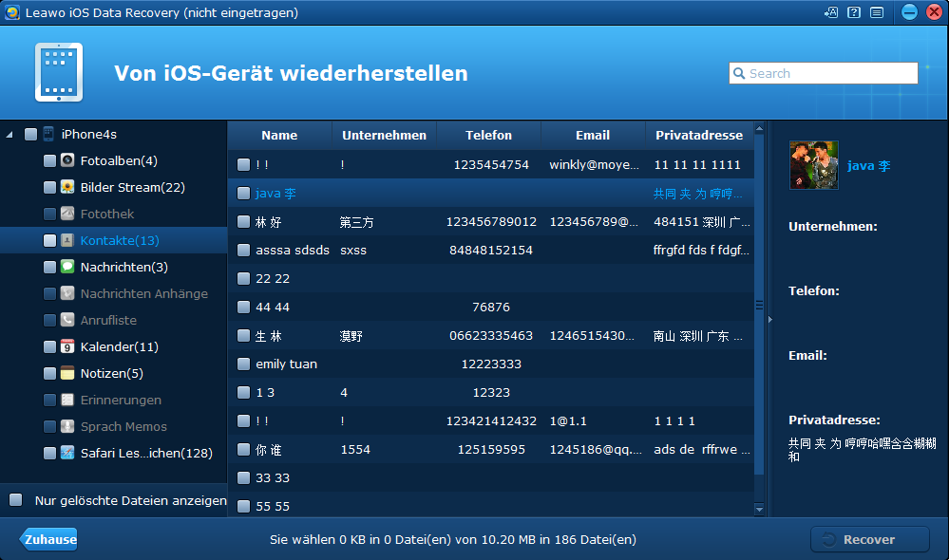Click the vertical scrollbar thumb of contact list
Screen dimensions: 949x560
tap(759, 305)
